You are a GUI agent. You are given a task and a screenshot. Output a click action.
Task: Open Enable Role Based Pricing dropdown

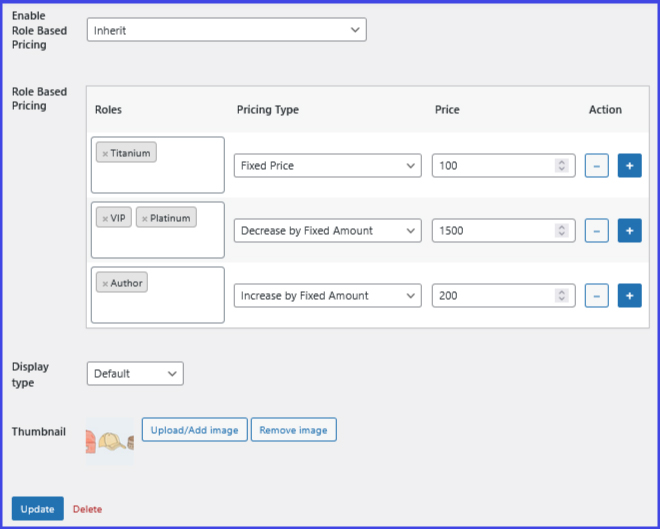pos(227,30)
